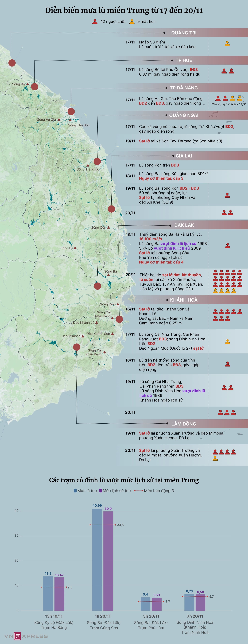
Task: Click the Mức báo động 3 legend entry
Action: 154,491
